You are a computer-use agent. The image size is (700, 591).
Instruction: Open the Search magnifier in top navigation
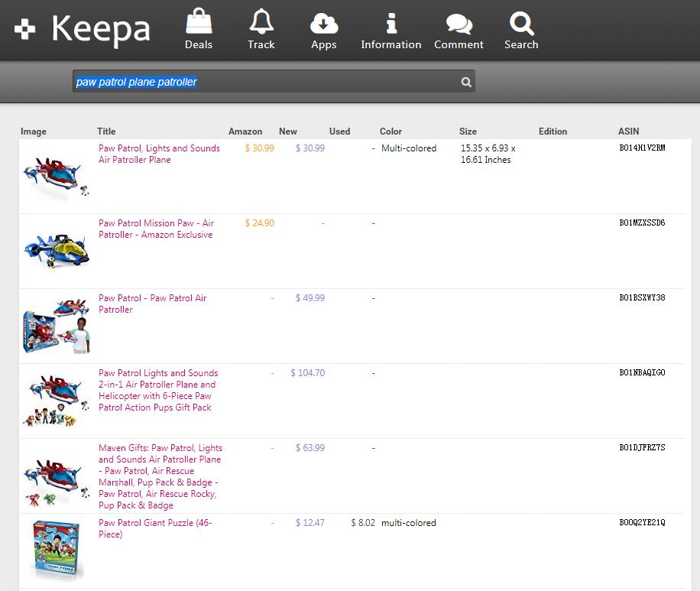(521, 23)
